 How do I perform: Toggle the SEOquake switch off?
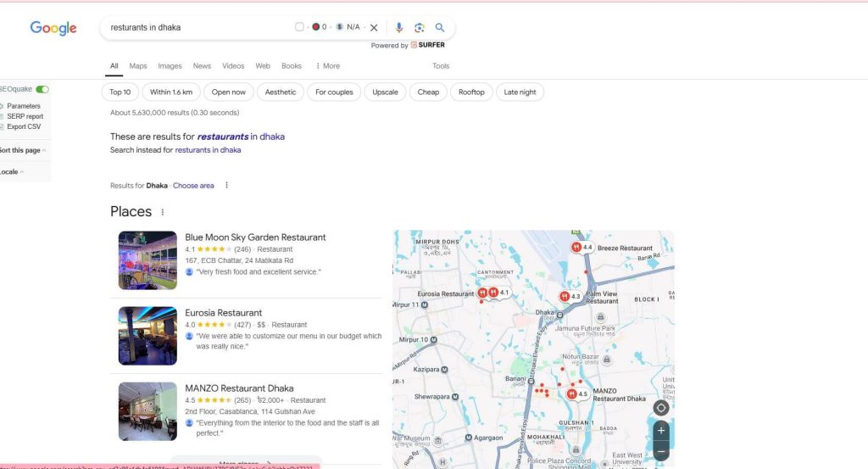coord(42,89)
